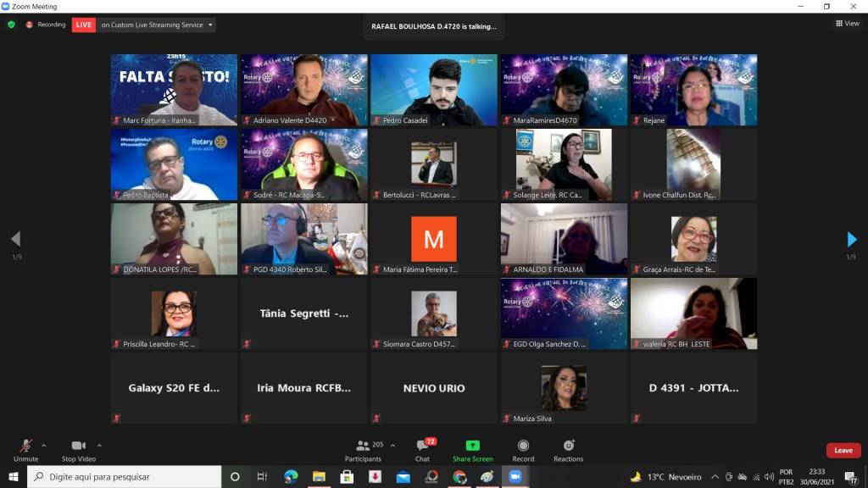868x488 pixels.
Task: Click the red Leave button
Action: (x=843, y=450)
